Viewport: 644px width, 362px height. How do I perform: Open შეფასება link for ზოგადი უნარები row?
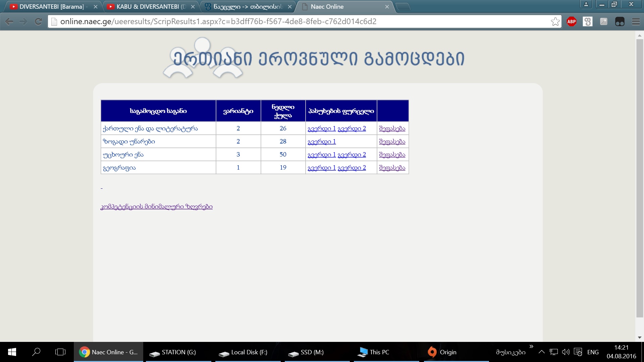(x=392, y=141)
